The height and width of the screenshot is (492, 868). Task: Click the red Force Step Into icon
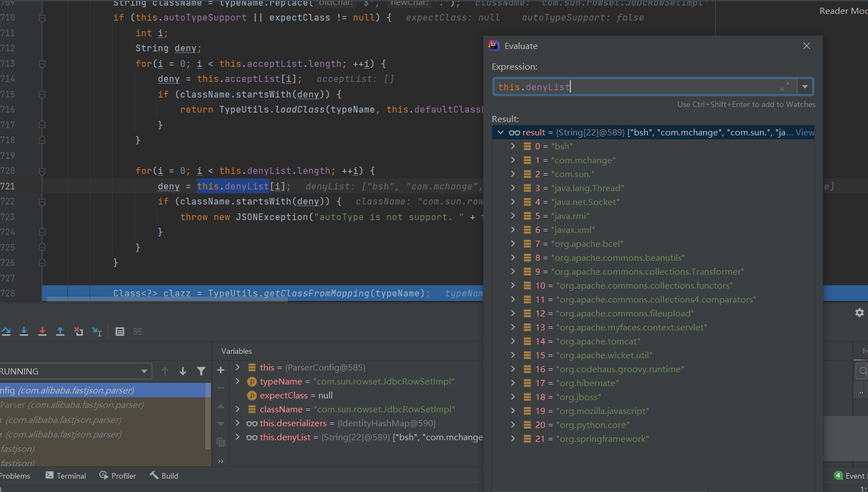(x=42, y=332)
